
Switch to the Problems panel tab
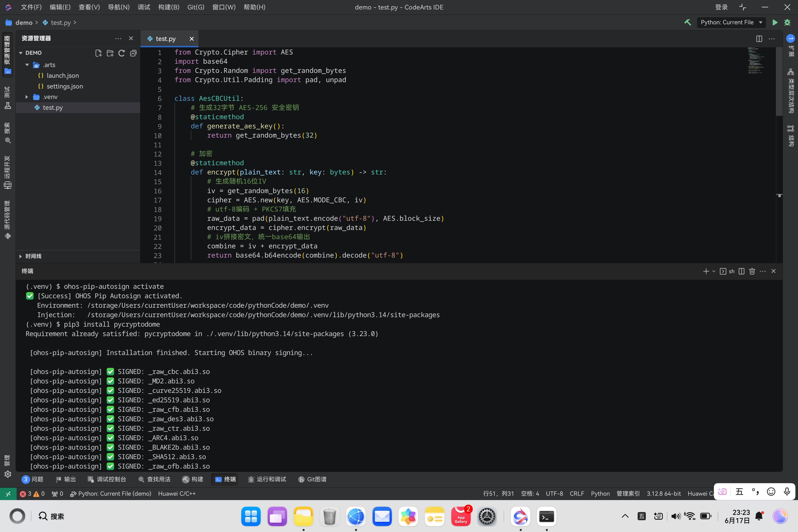click(x=32, y=479)
